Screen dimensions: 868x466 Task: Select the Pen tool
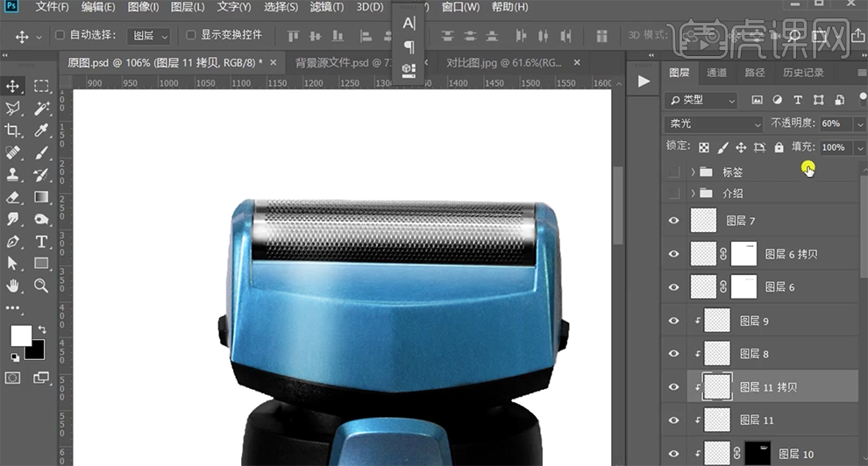[x=13, y=242]
